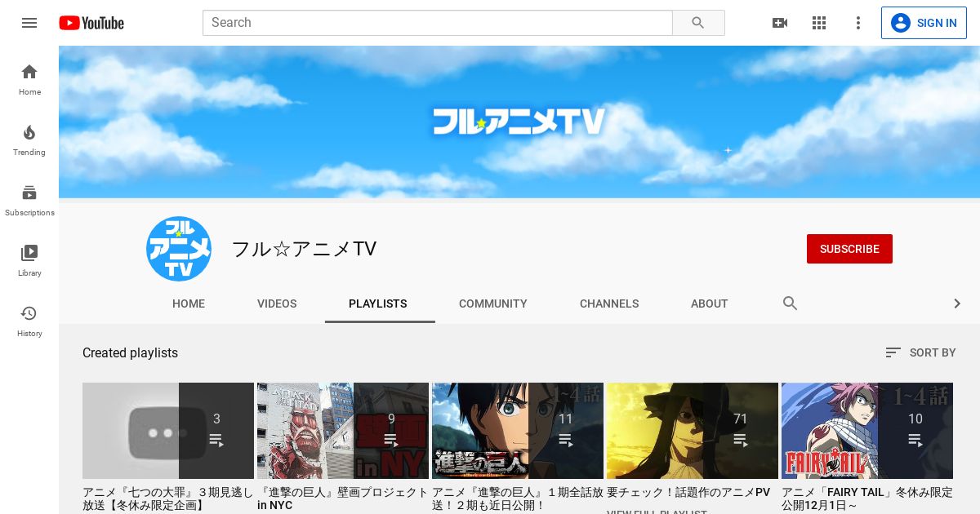980x514 pixels.
Task: Click playlist icon on 10-video thumbnail
Action: tap(915, 441)
